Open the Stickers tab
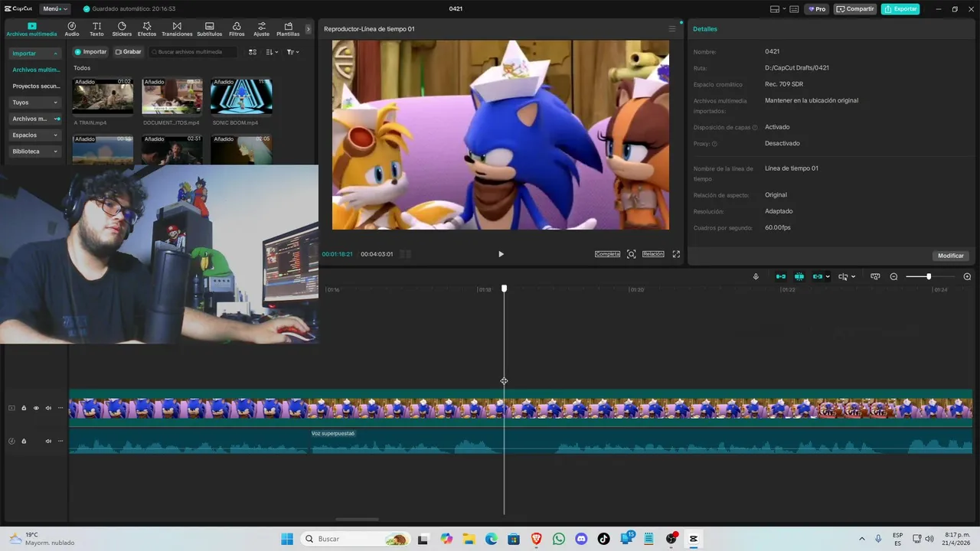This screenshot has height=551, width=980. click(122, 29)
